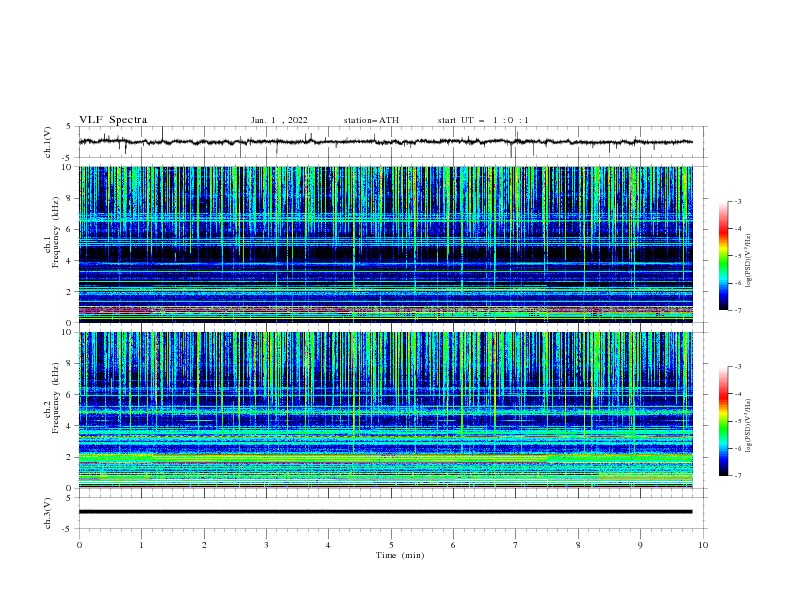
Task: Click the 'ch.3(V)' axis label
Action: tap(48, 513)
